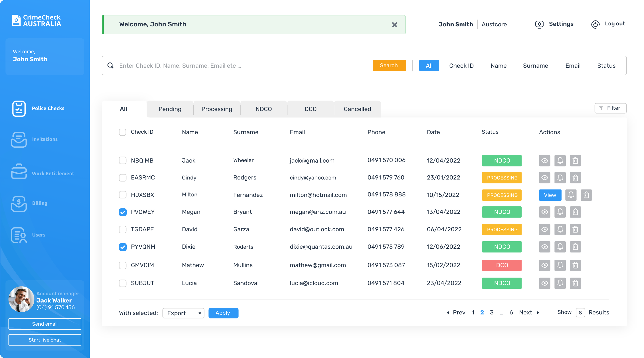Open the Police Checks sidebar icon
The image size is (644, 358).
click(x=19, y=108)
